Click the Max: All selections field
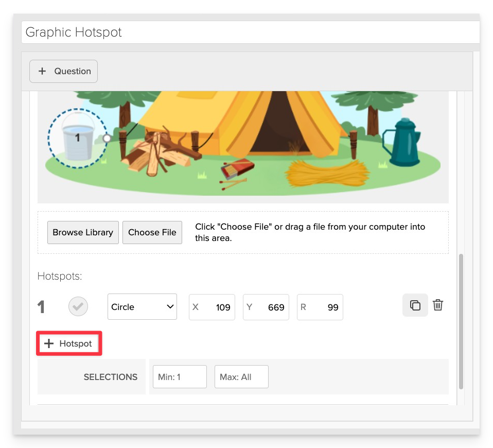 click(241, 376)
